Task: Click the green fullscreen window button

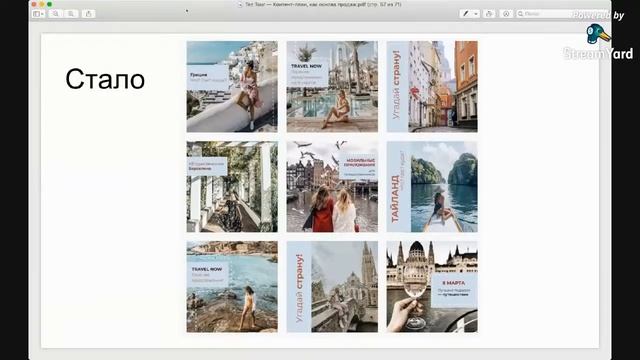Action: 49,4
